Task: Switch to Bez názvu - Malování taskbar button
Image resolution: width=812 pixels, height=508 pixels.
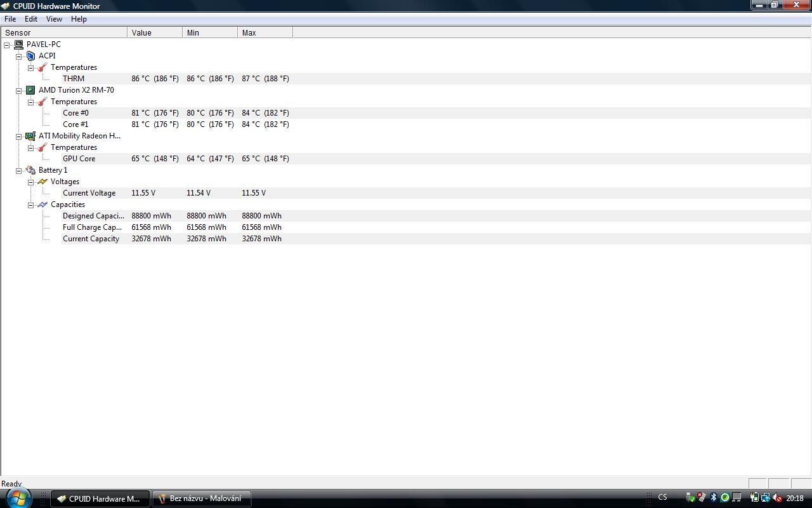Action: pos(202,498)
